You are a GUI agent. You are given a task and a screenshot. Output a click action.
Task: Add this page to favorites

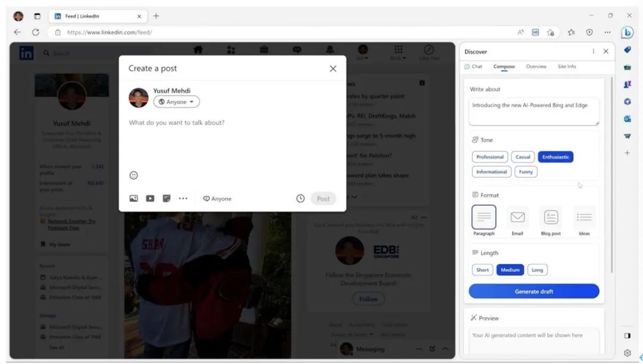pyautogui.click(x=551, y=32)
